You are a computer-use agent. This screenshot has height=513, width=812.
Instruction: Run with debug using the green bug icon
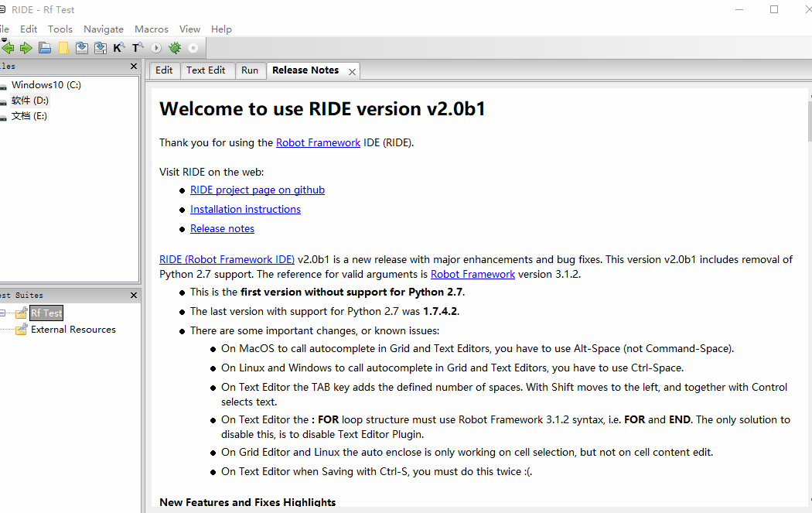click(x=175, y=48)
